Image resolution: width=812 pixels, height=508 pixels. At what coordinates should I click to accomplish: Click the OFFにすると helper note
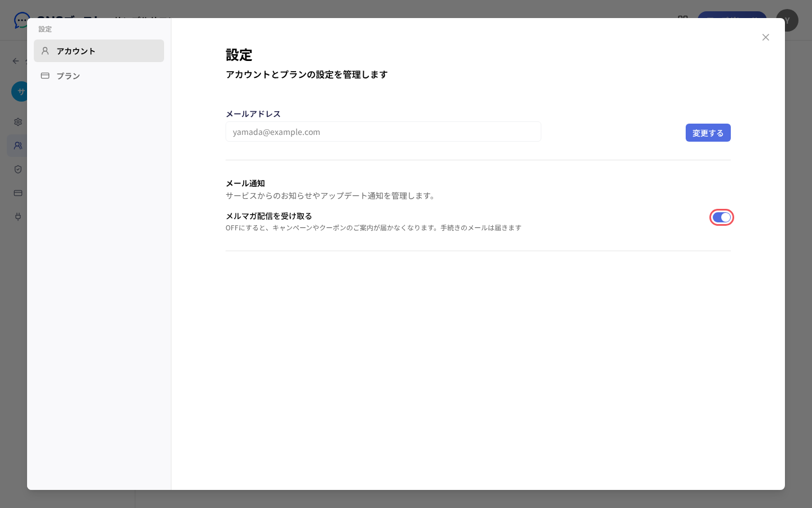(x=373, y=228)
